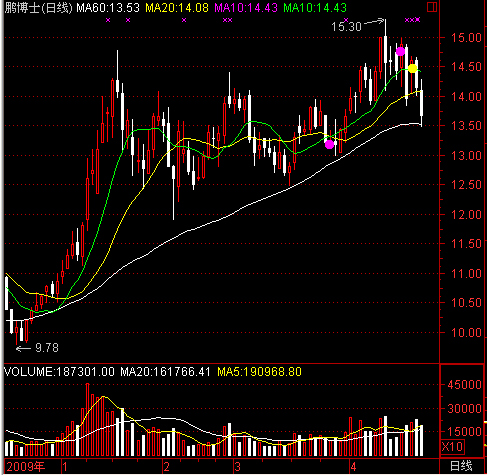Click the volume MA5:190968.80 label
Viewport: 487px width, 475px height.
click(259, 372)
